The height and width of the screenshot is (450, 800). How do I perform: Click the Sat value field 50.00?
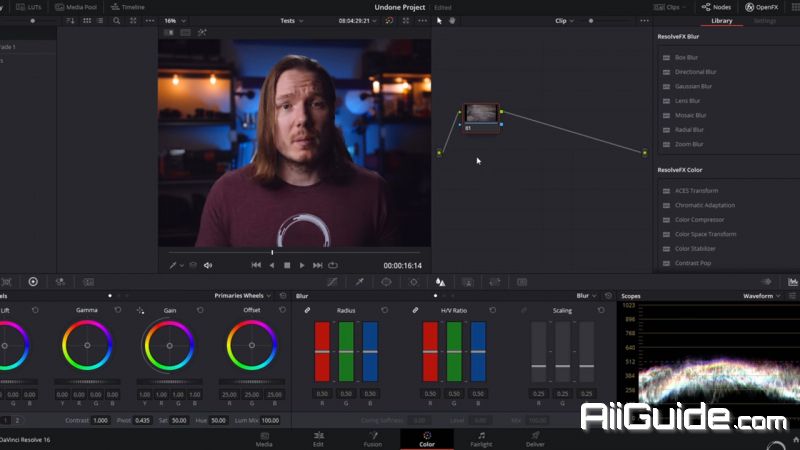coord(179,420)
